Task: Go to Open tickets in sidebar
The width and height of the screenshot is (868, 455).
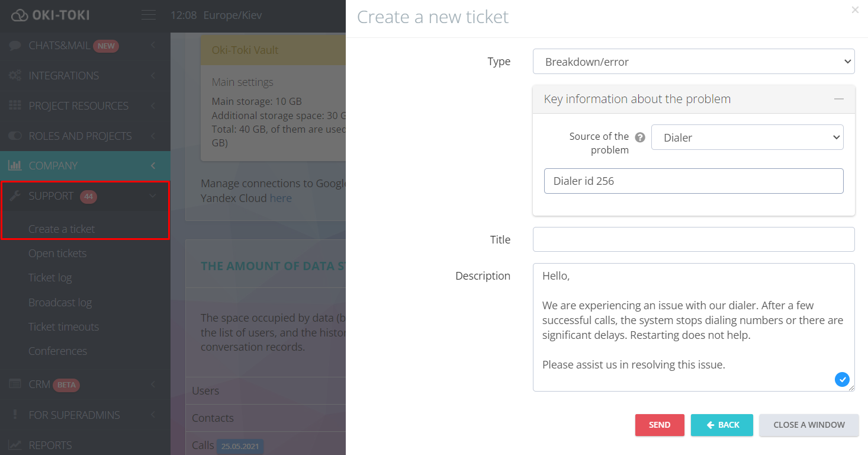Action: (57, 254)
